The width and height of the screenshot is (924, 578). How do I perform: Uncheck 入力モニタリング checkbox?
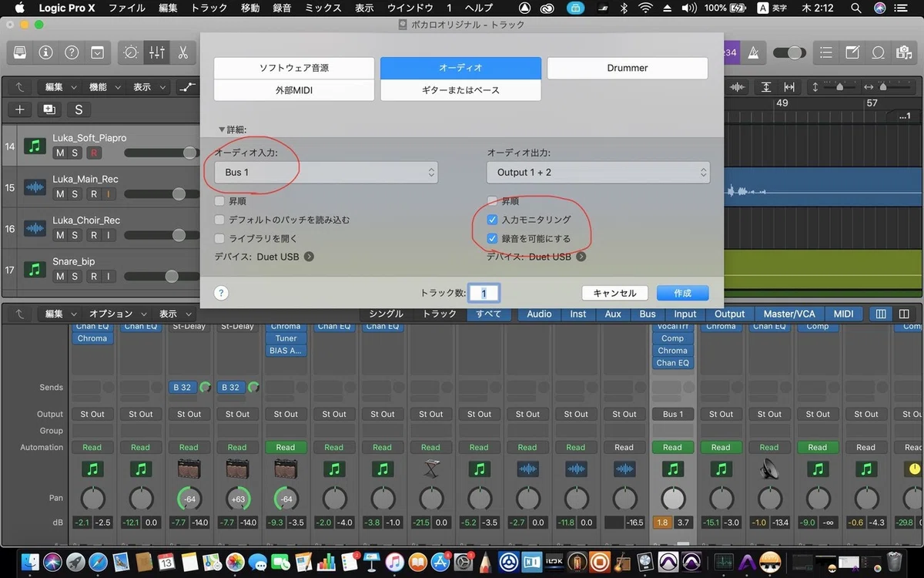tap(493, 220)
